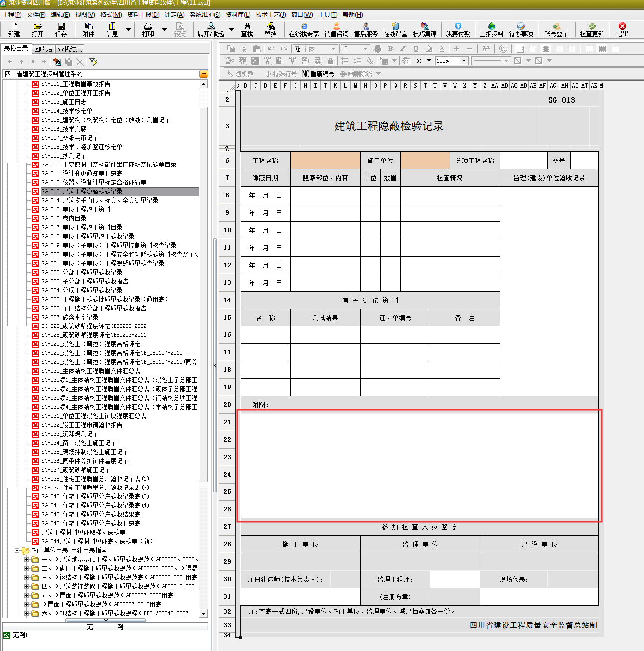The width and height of the screenshot is (644, 651).
Task: Select SG-003_施工日志 in the tree
Action: coord(64,102)
